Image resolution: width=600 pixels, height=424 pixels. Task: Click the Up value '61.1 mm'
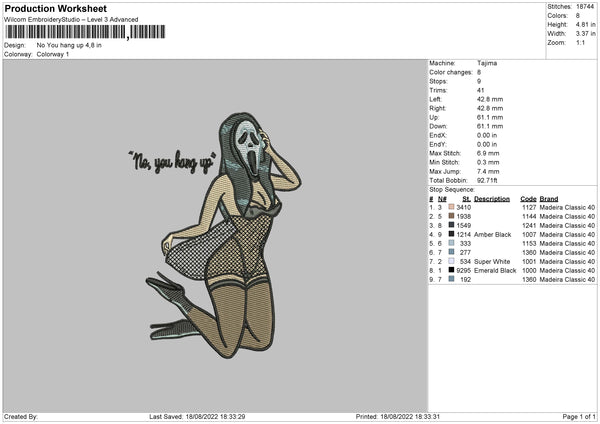coord(490,117)
